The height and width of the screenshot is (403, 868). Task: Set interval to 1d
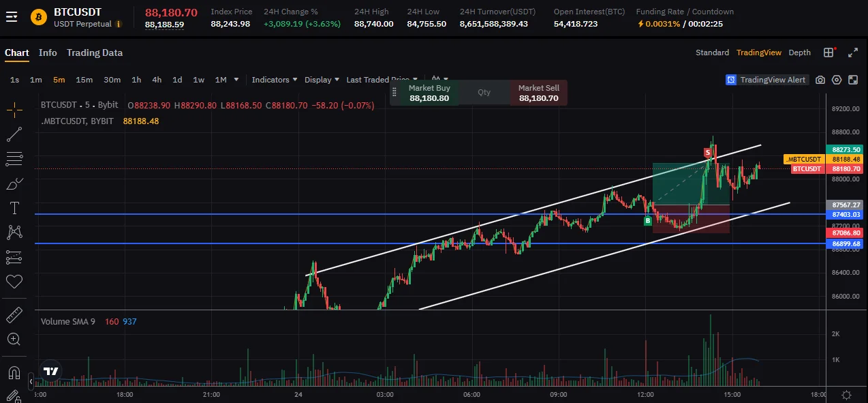[x=177, y=80]
